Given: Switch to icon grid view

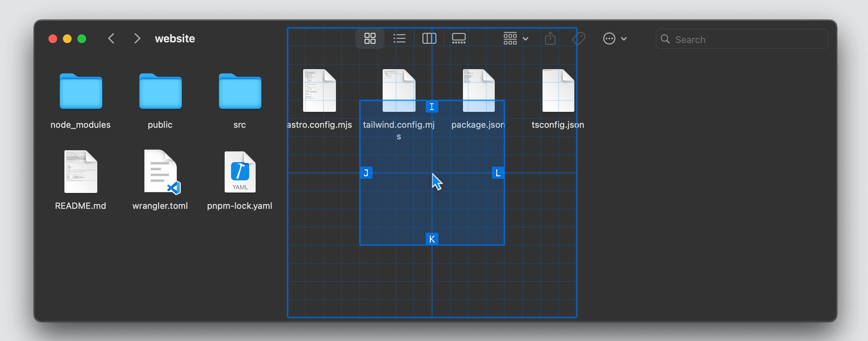Looking at the screenshot, I should [370, 38].
